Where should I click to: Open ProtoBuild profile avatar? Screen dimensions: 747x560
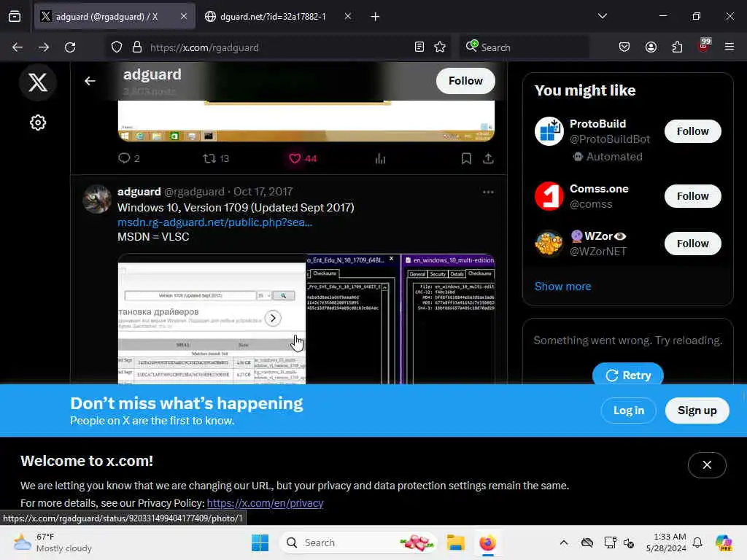tap(549, 131)
